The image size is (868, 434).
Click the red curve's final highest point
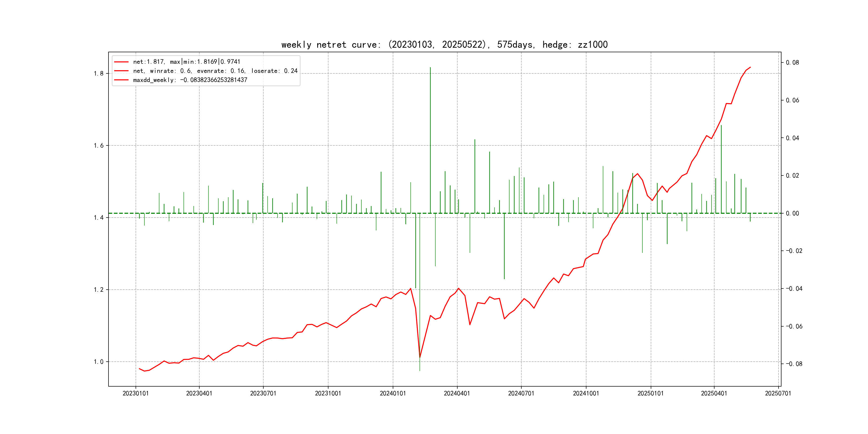pyautogui.click(x=750, y=68)
